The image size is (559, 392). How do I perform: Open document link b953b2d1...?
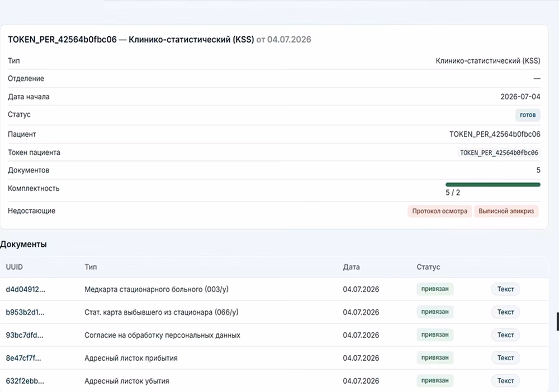(25, 312)
